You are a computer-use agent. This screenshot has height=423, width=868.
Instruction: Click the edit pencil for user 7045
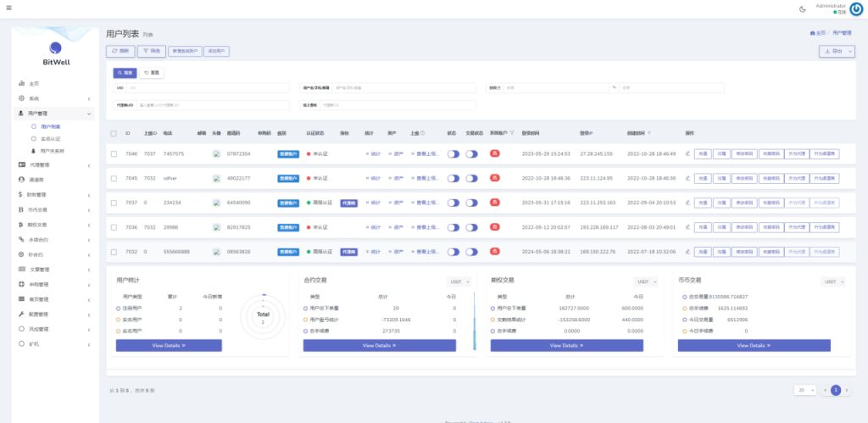tap(687, 178)
